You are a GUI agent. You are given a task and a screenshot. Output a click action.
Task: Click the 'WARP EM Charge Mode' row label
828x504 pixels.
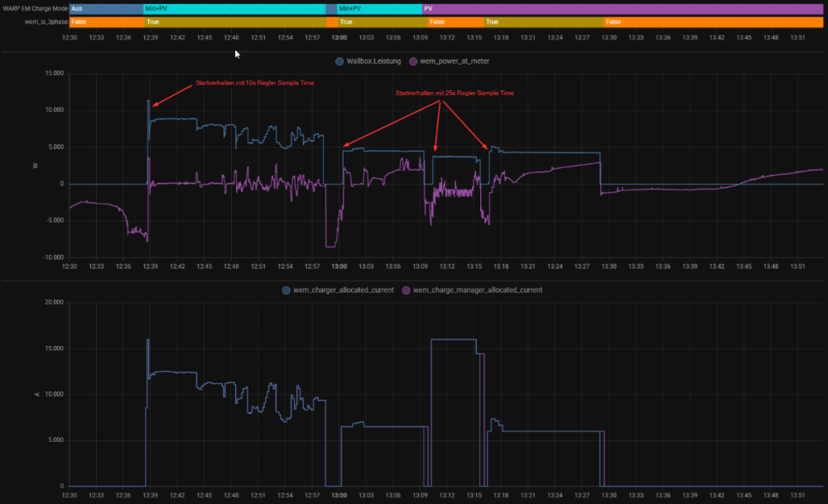(35, 8)
